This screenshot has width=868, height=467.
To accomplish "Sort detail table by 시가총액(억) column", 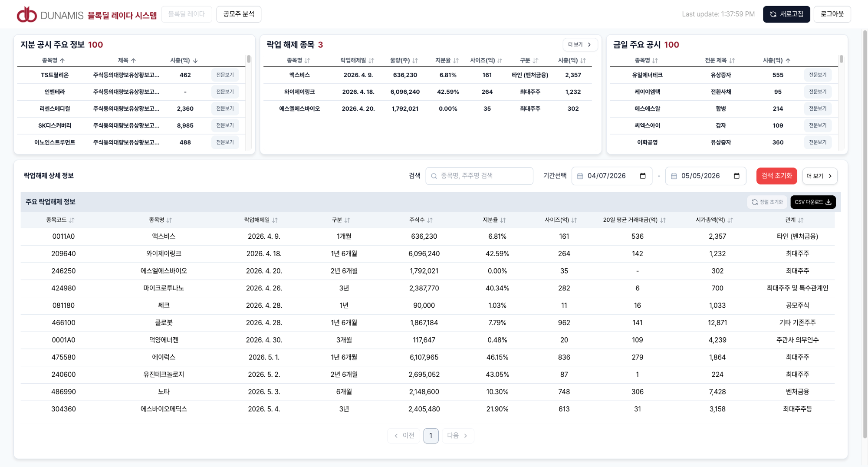I will pyautogui.click(x=730, y=220).
